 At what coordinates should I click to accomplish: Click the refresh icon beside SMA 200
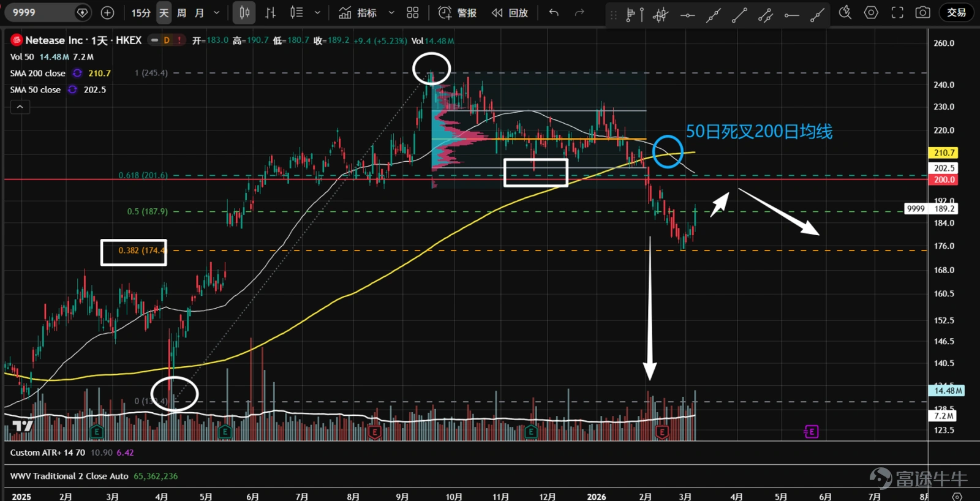coord(77,73)
